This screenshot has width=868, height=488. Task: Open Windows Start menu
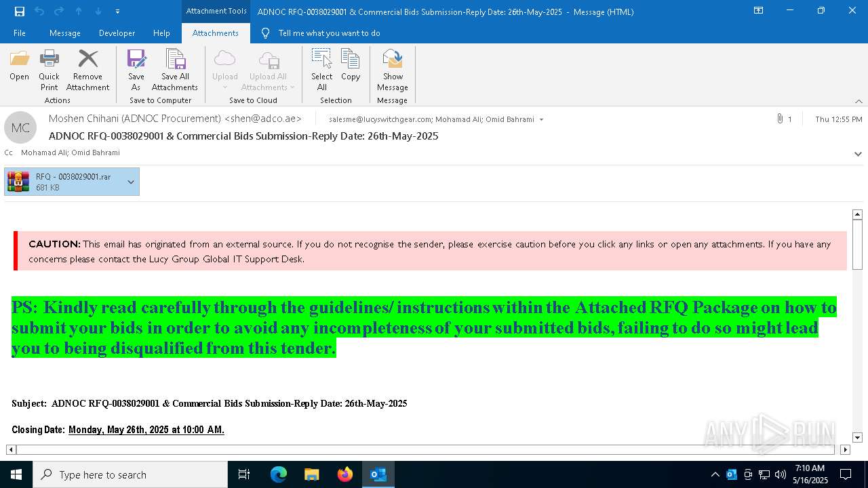[16, 474]
